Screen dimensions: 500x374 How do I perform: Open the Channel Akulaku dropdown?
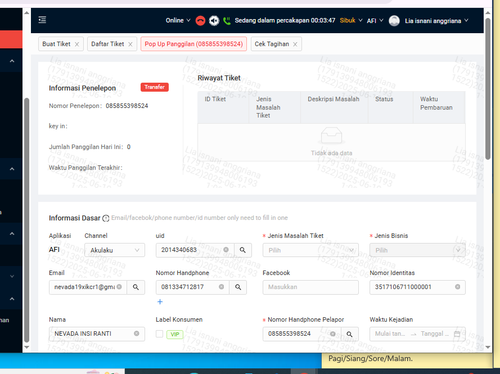(x=114, y=250)
